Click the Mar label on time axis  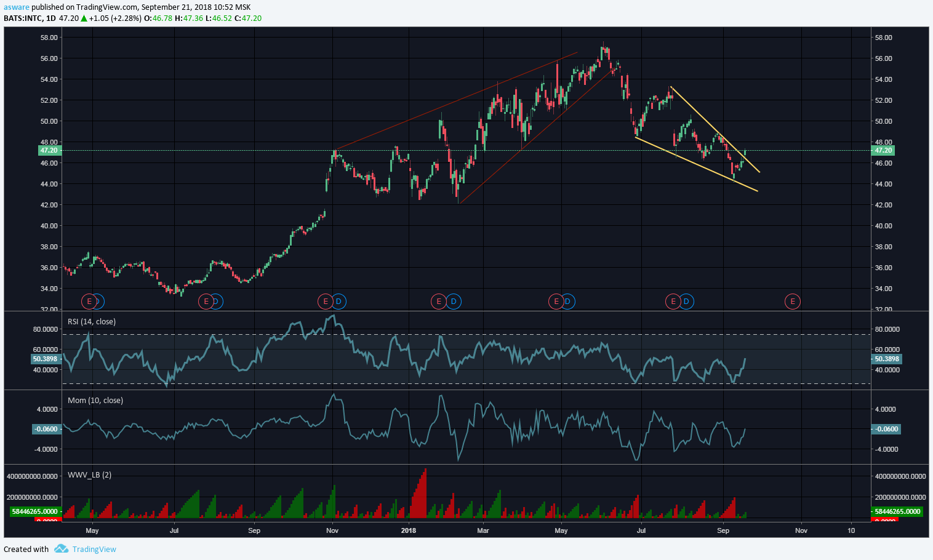483,530
